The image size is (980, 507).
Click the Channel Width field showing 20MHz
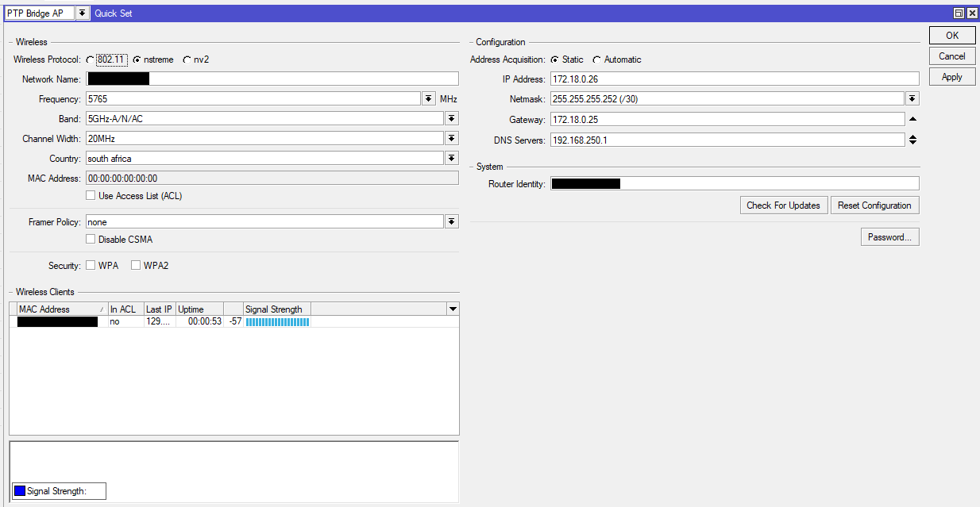[x=264, y=138]
